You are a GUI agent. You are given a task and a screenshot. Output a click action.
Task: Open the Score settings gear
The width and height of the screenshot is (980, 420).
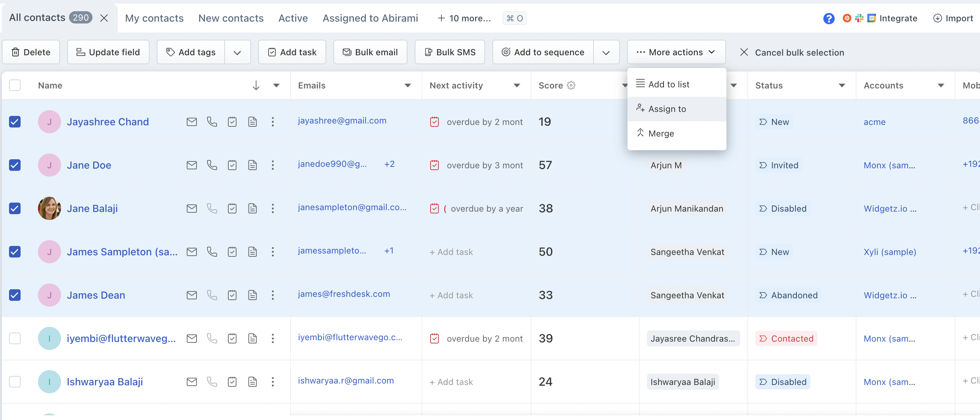click(x=571, y=85)
